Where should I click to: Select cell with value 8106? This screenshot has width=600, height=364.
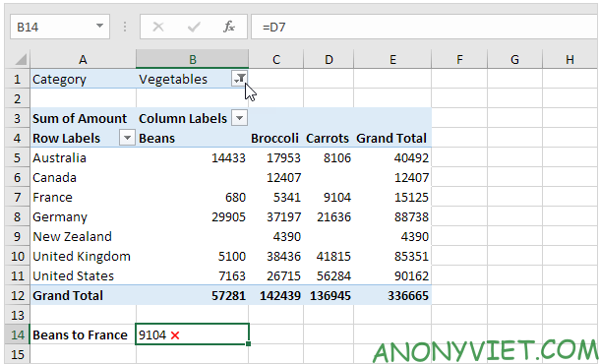coord(329,157)
